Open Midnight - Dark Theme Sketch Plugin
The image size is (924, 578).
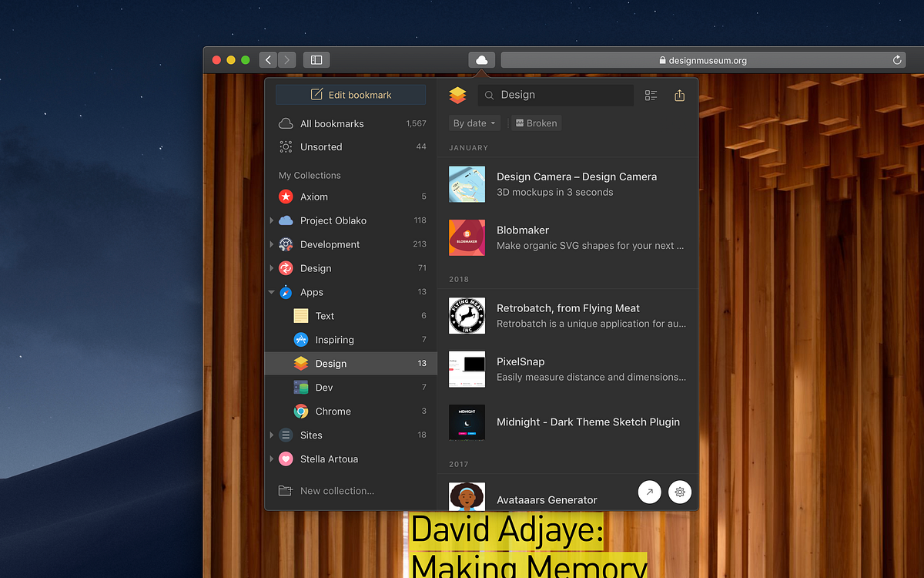[x=567, y=422]
